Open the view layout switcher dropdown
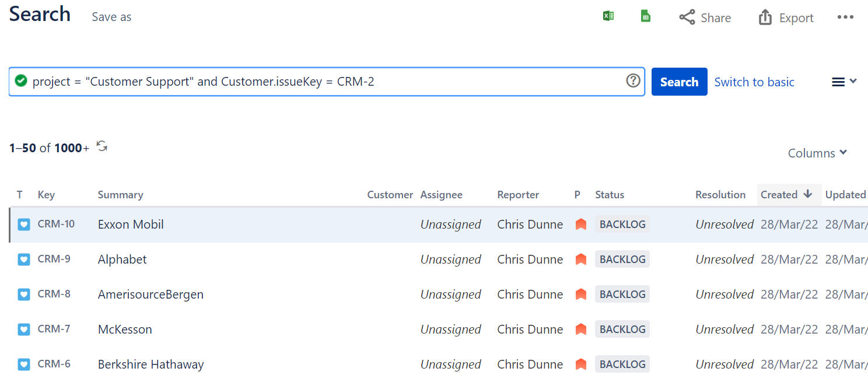The height and width of the screenshot is (389, 868). 843,82
